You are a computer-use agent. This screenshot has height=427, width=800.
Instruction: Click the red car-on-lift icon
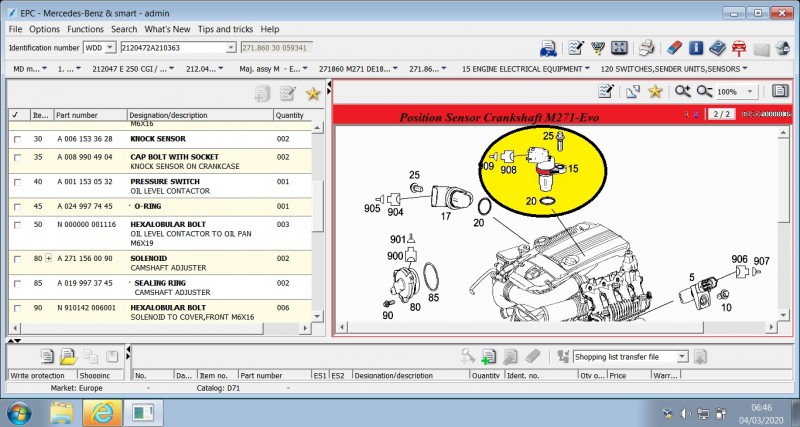click(739, 48)
